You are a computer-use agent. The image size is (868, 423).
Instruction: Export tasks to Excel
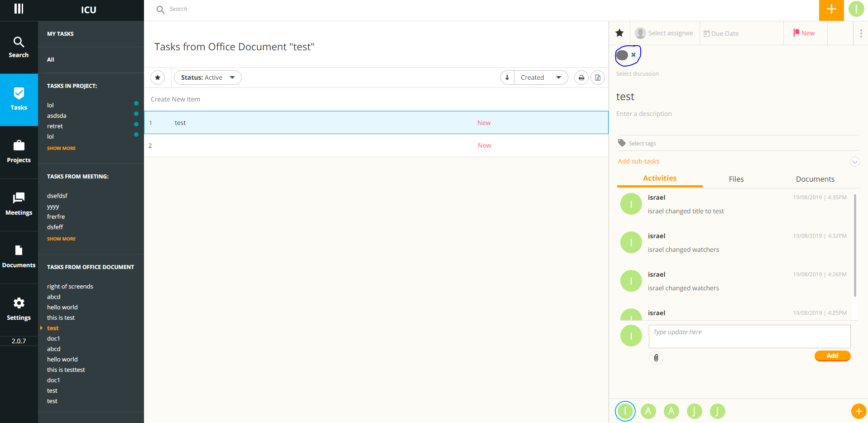point(597,77)
